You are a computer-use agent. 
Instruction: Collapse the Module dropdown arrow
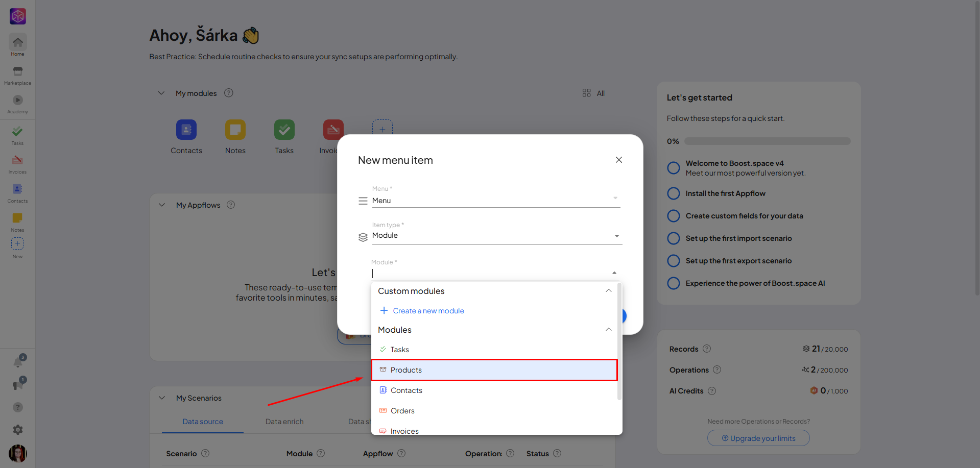point(614,273)
